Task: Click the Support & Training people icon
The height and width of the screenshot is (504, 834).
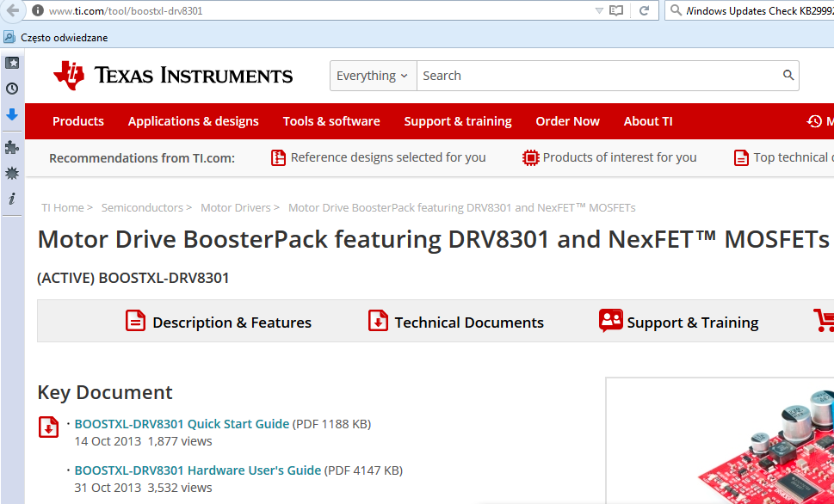Action: click(x=610, y=321)
